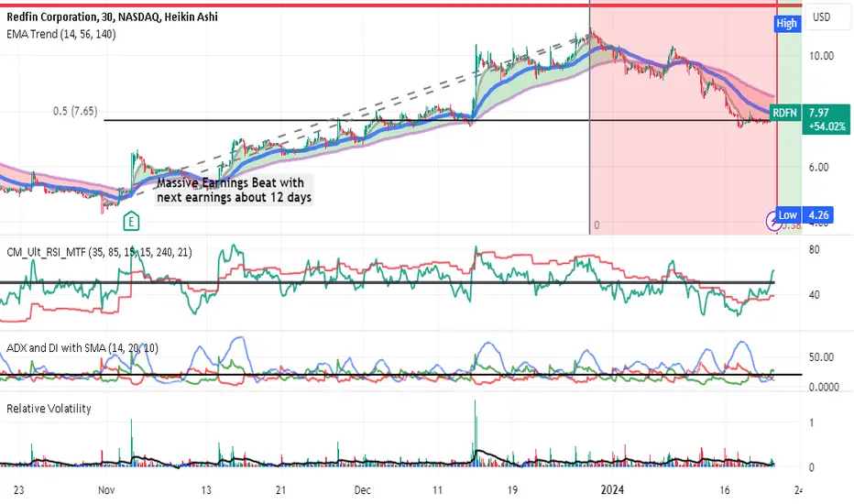Click the RDFN ticker price label

tap(785, 113)
